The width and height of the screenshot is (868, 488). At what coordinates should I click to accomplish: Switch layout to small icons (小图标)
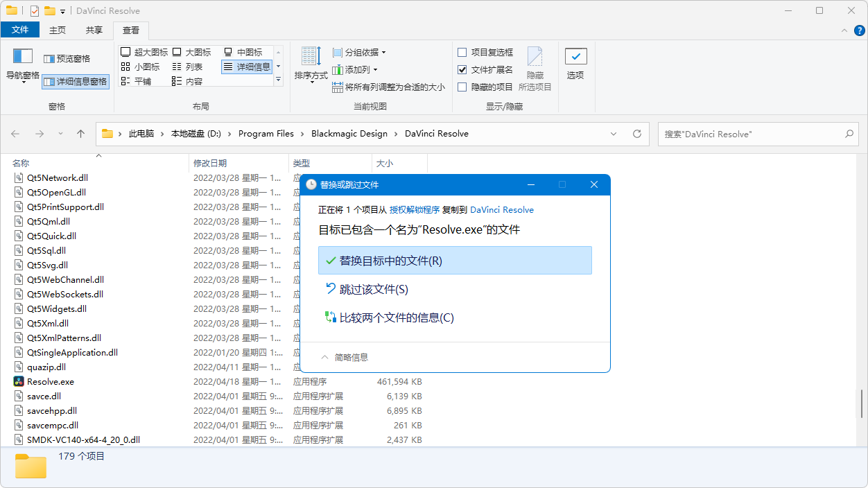[140, 67]
